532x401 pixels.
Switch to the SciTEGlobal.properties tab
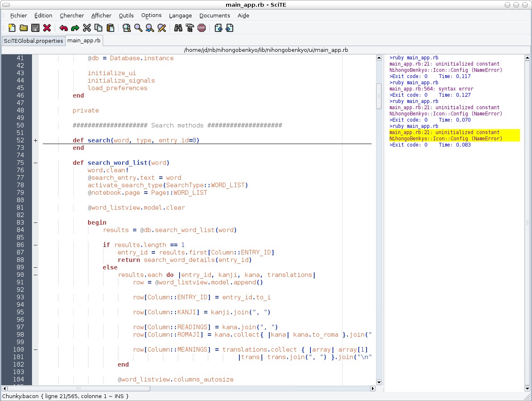click(x=33, y=41)
